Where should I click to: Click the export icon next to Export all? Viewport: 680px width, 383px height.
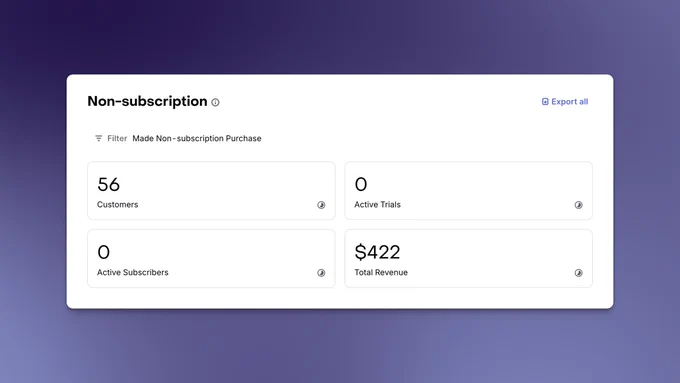pyautogui.click(x=545, y=101)
